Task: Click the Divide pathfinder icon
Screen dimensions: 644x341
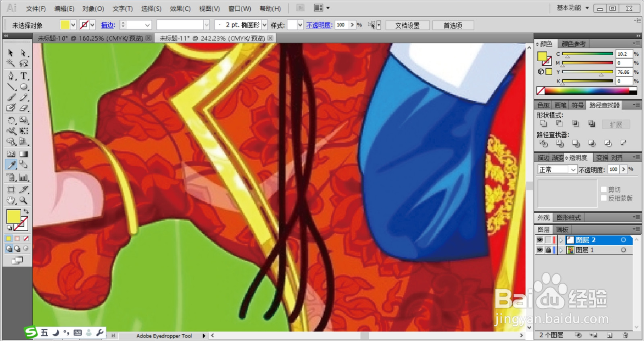Action: coord(543,143)
